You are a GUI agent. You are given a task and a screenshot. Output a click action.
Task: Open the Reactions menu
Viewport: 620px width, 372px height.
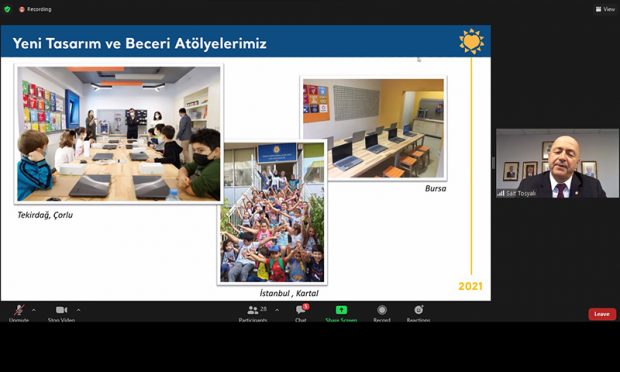(x=418, y=310)
